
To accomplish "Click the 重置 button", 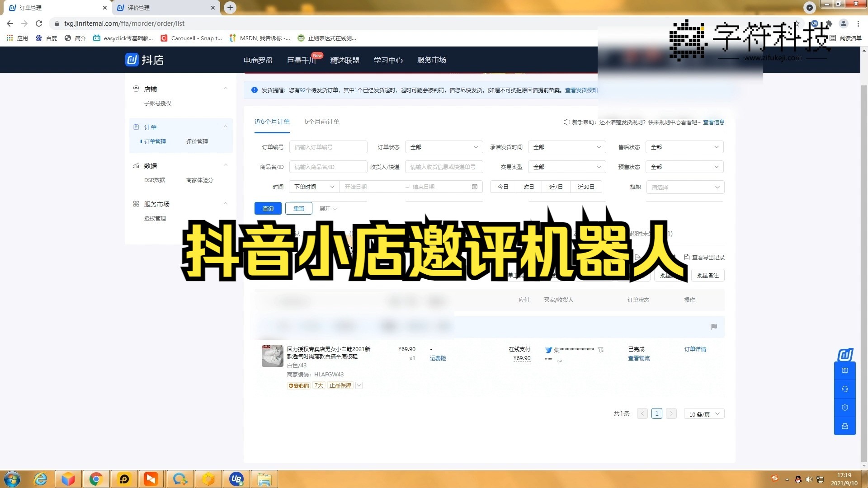I will [x=299, y=208].
